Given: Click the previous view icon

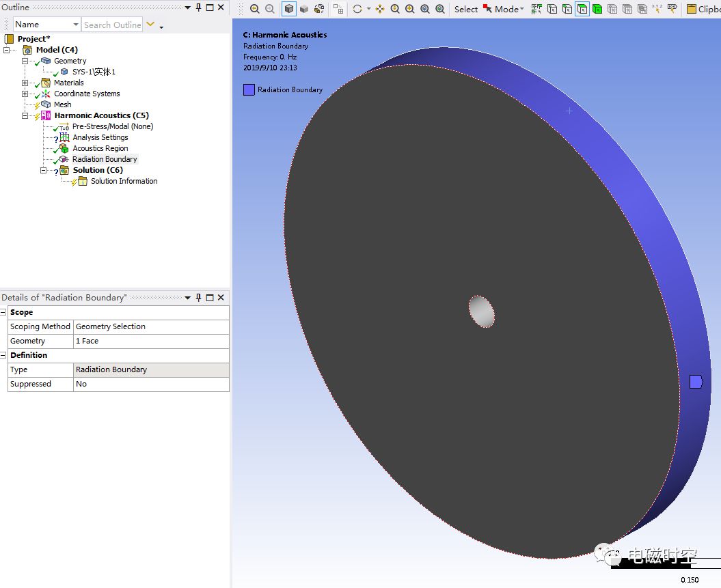Looking at the screenshot, I should [255, 9].
